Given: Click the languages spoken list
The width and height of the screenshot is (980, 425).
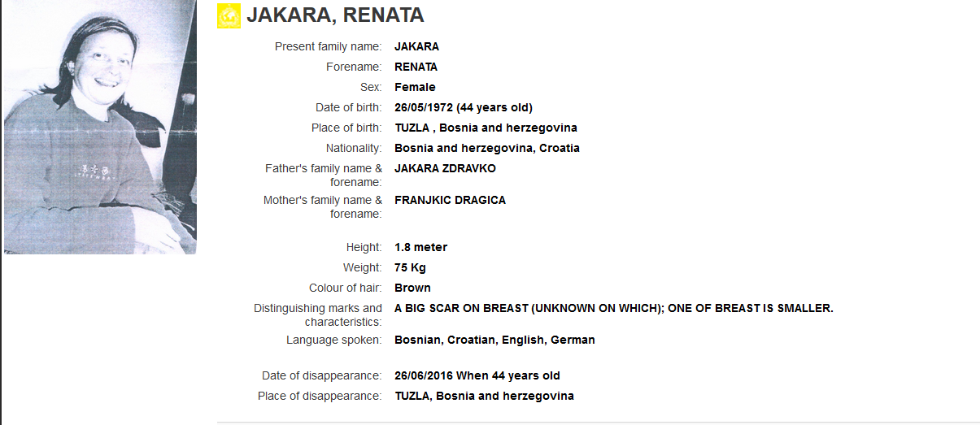Looking at the screenshot, I should (494, 340).
